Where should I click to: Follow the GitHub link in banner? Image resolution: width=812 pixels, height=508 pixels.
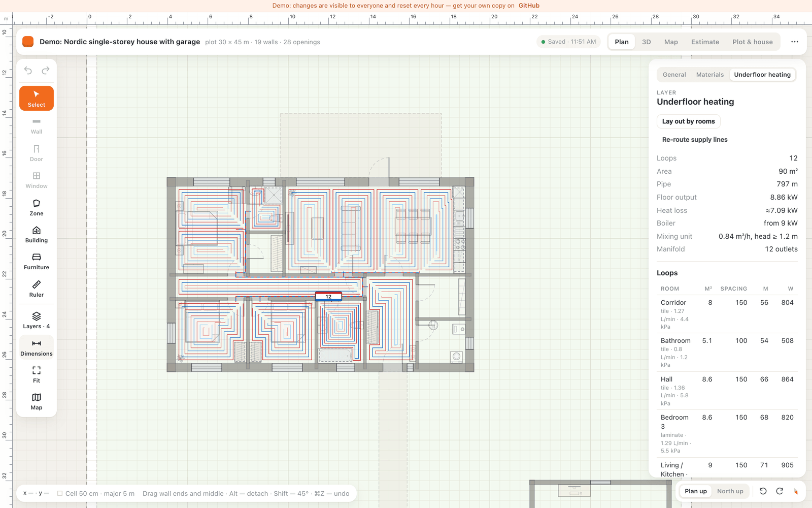tap(529, 6)
